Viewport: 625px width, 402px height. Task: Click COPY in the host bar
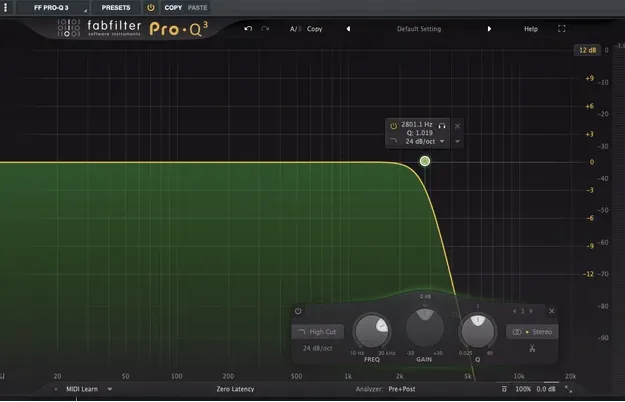(x=173, y=7)
